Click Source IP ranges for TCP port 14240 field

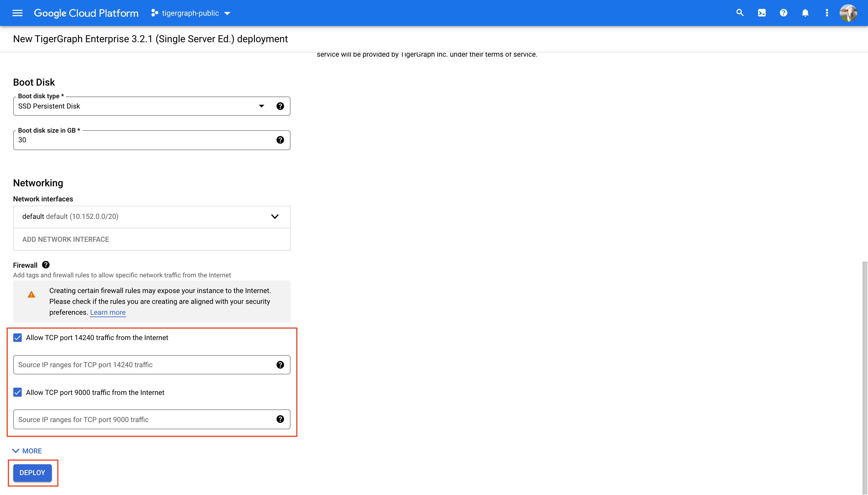pos(151,365)
